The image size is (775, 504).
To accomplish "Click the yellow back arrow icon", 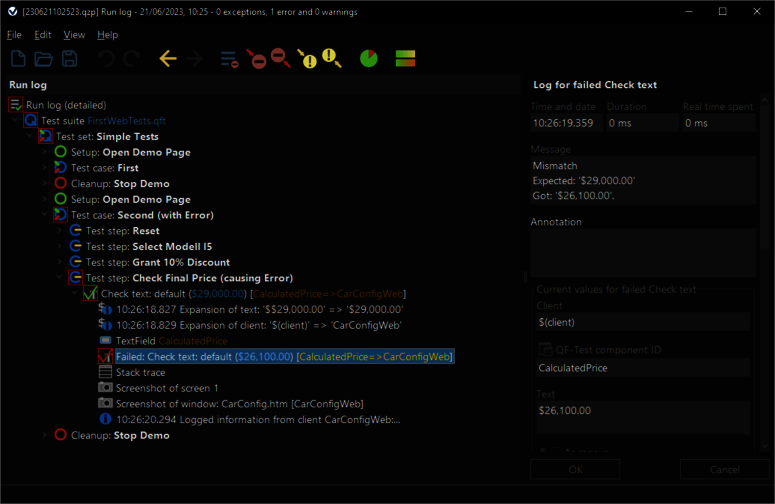I will click(x=168, y=59).
